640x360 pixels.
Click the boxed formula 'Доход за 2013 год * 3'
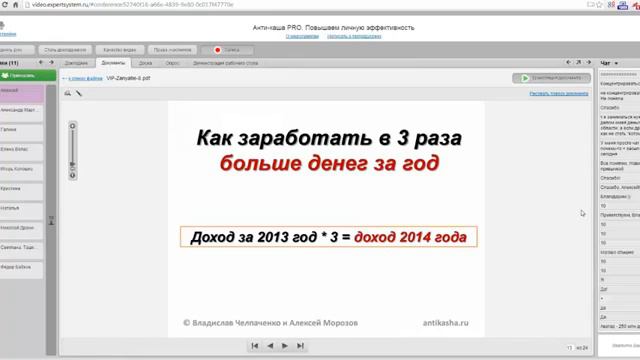pos(329,237)
